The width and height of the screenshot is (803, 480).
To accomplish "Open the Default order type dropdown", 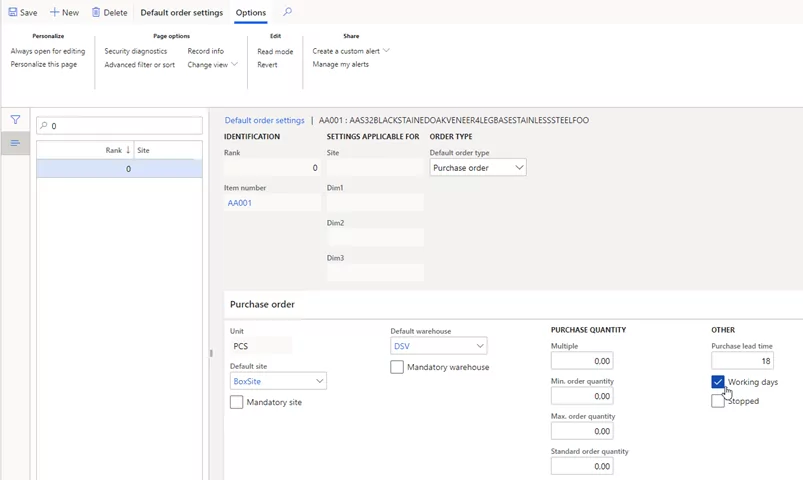I will coord(519,168).
